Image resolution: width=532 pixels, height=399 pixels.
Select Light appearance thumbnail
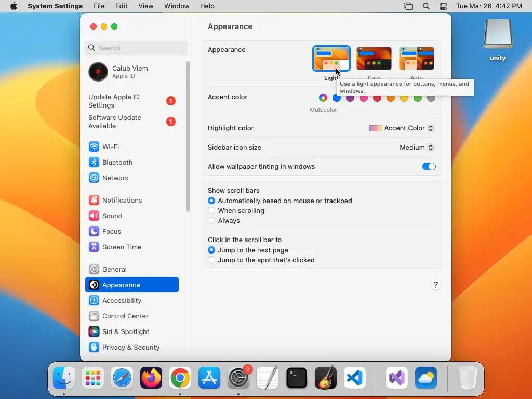coord(331,58)
